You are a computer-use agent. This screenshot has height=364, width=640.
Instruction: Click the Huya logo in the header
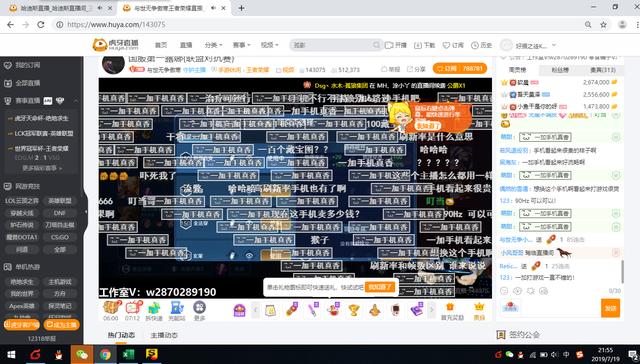pyautogui.click(x=116, y=44)
